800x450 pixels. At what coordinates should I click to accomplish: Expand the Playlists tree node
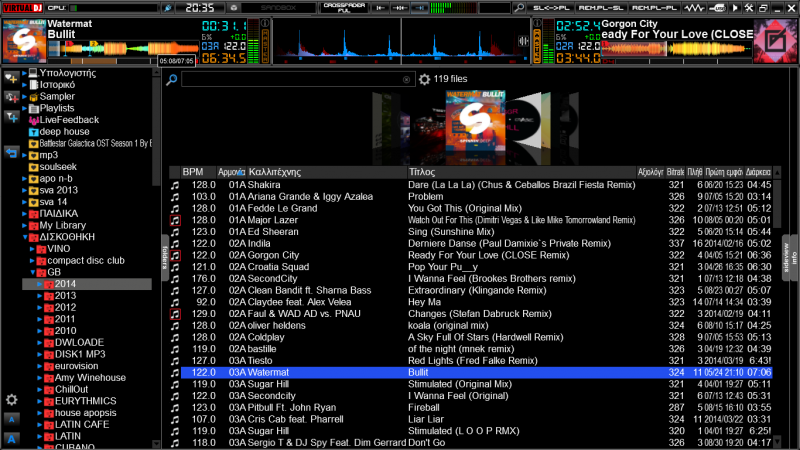24,108
